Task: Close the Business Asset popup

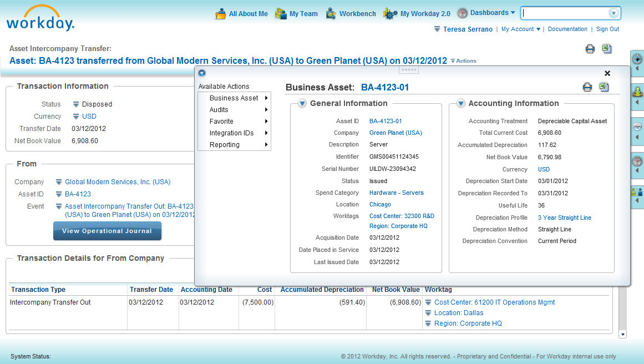Action: pos(607,73)
